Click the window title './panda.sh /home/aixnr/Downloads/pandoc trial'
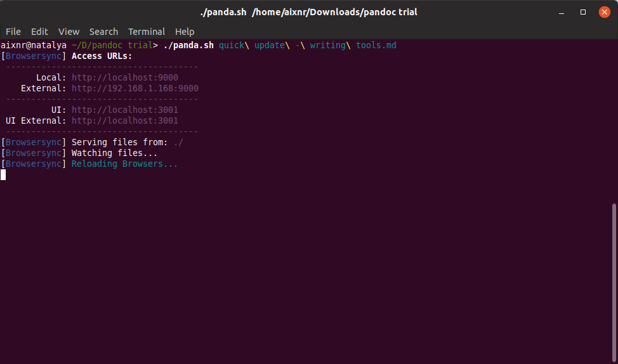The height and width of the screenshot is (364, 618). tap(308, 12)
